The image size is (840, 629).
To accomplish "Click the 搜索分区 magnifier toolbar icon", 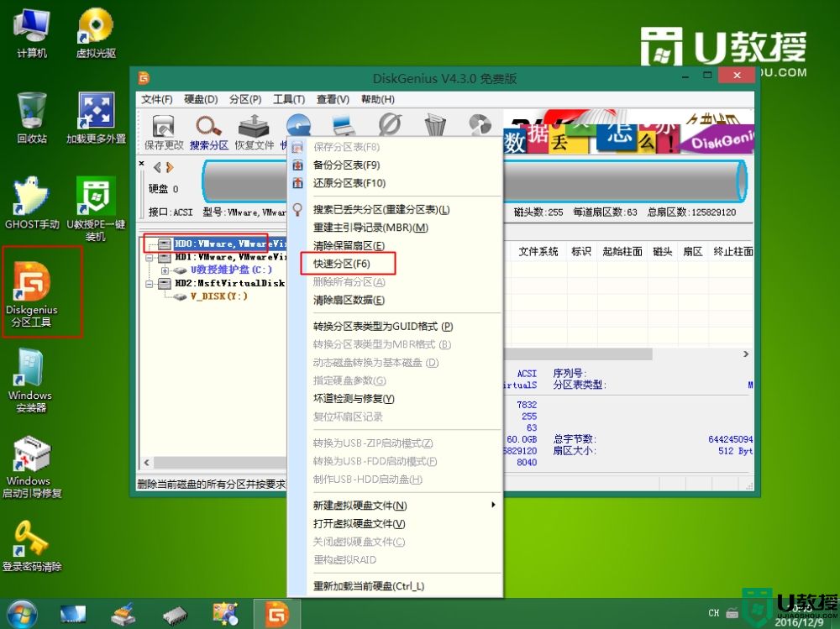I will pyautogui.click(x=209, y=132).
